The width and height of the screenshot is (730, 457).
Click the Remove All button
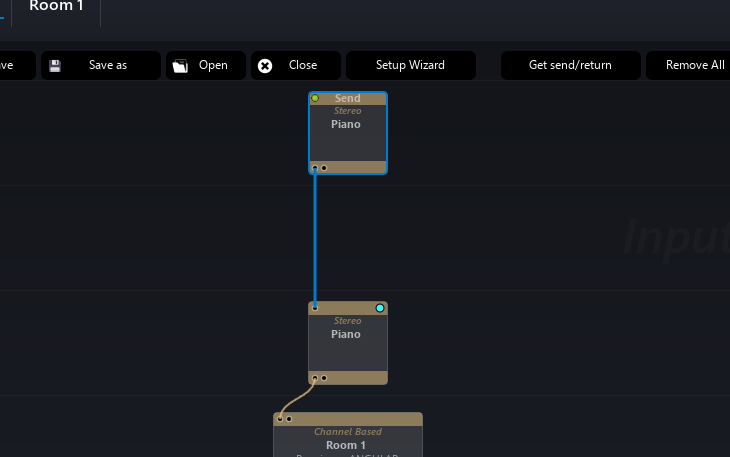coord(694,66)
